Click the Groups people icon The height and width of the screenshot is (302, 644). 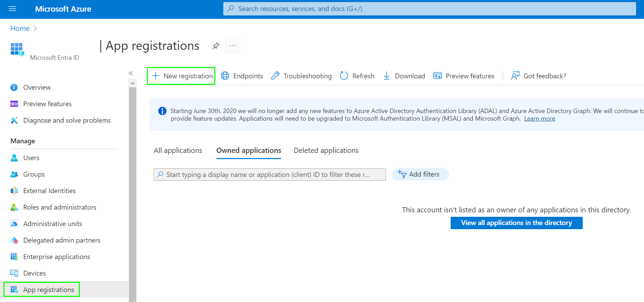pos(14,174)
